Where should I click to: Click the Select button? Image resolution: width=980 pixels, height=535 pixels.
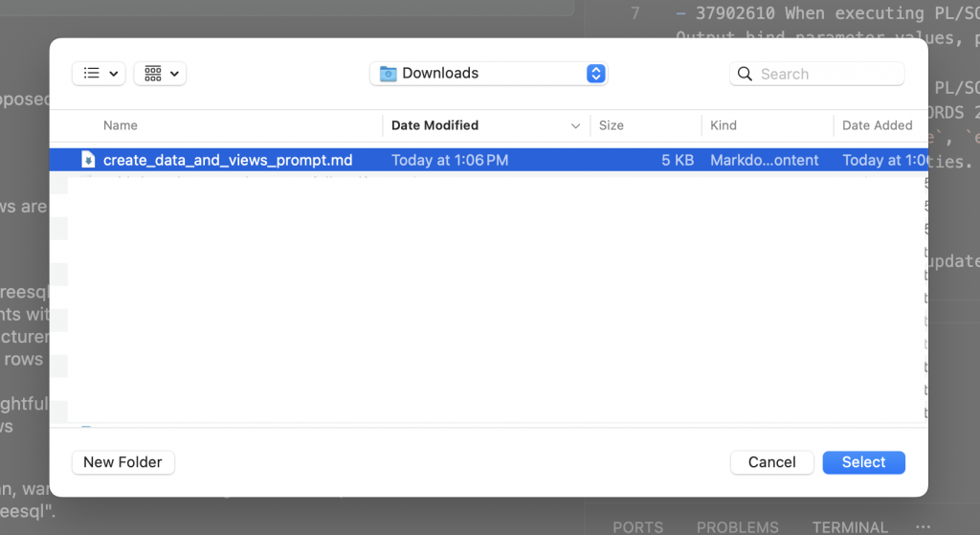864,462
